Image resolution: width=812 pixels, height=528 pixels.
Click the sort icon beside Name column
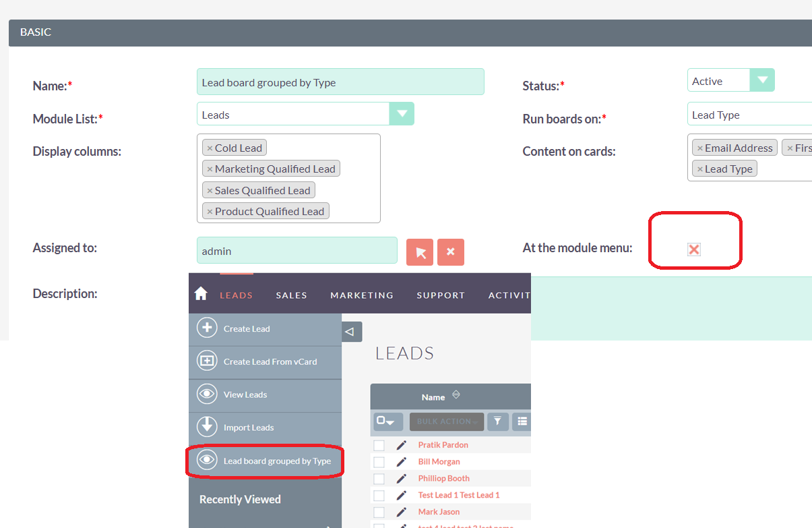(456, 395)
